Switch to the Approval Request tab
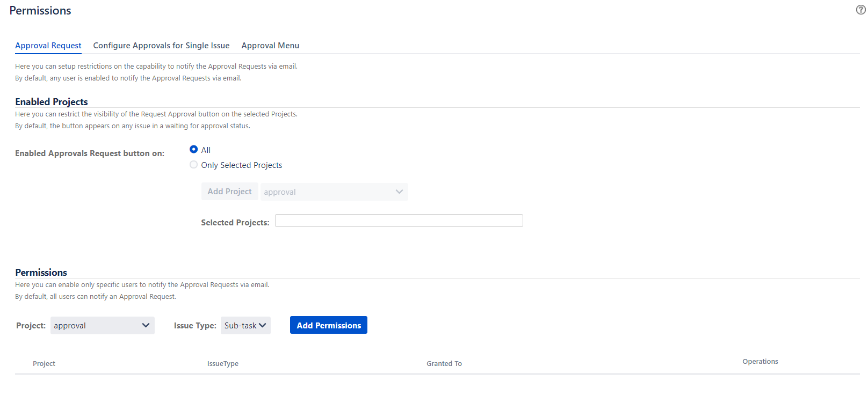Viewport: 868px width, 396px height. point(48,46)
